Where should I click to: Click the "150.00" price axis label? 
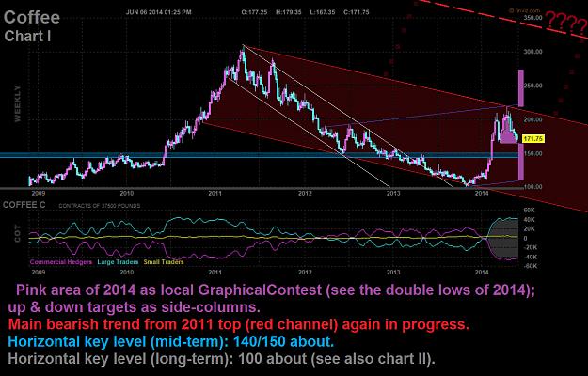click(532, 153)
